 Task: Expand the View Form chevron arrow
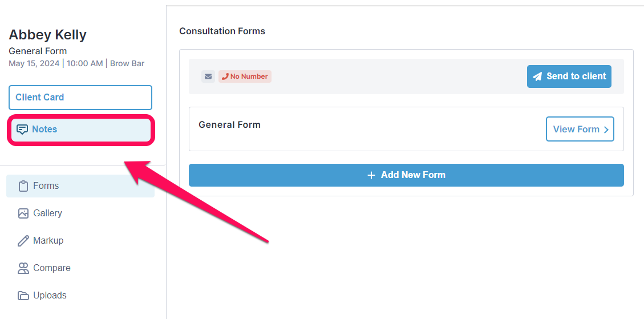coord(606,130)
